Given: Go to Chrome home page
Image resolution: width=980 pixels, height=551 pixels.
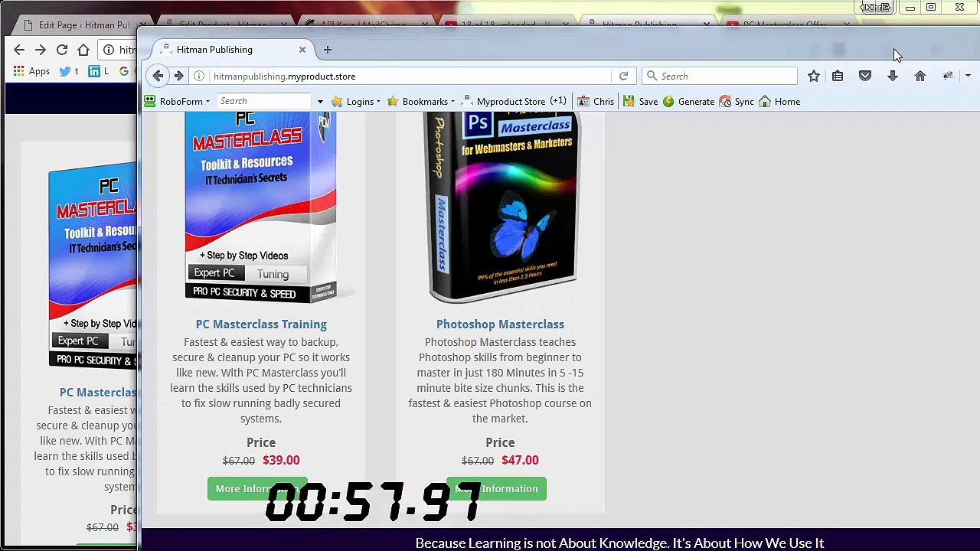Looking at the screenshot, I should 83,50.
